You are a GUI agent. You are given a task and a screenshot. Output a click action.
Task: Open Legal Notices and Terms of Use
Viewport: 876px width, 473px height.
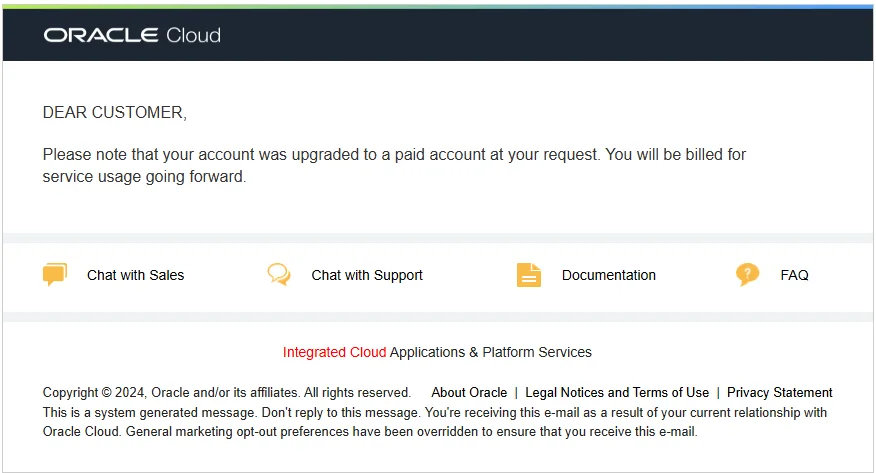pos(616,393)
